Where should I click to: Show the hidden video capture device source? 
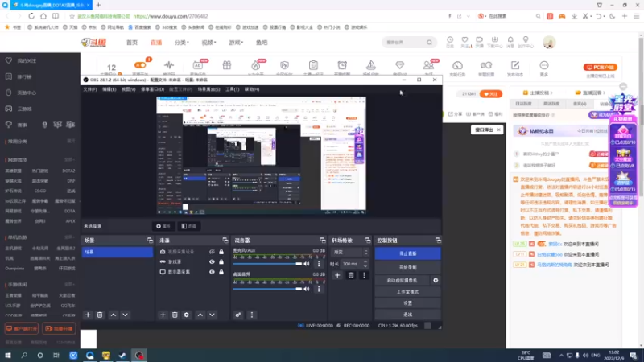(x=212, y=252)
